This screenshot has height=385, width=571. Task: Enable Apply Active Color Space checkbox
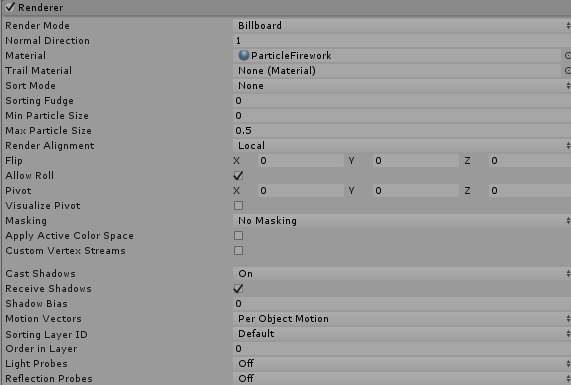[x=239, y=236]
